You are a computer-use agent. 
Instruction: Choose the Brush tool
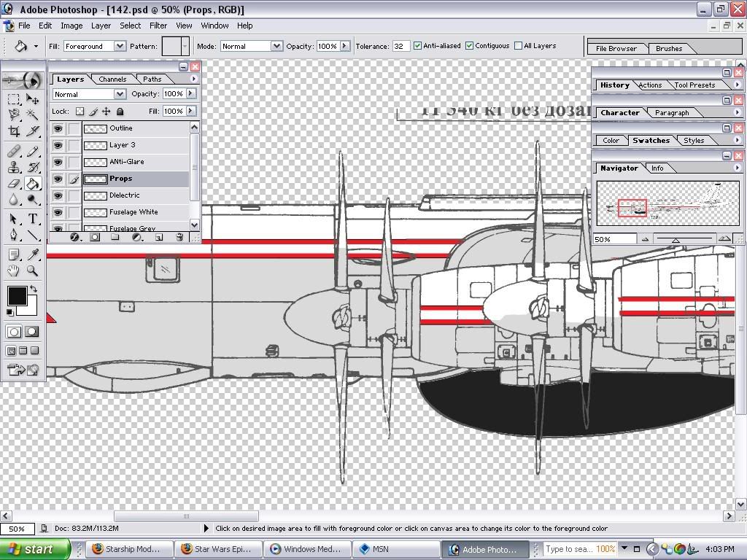tap(32, 152)
